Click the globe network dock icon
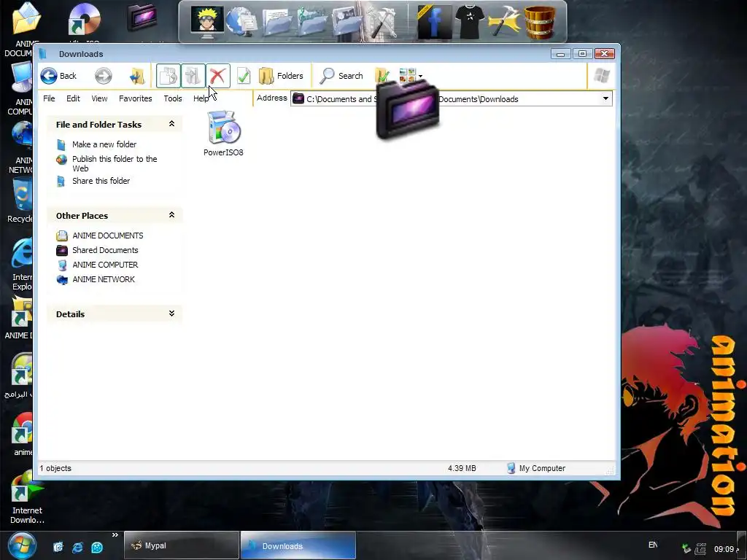The height and width of the screenshot is (560, 747). (x=241, y=21)
